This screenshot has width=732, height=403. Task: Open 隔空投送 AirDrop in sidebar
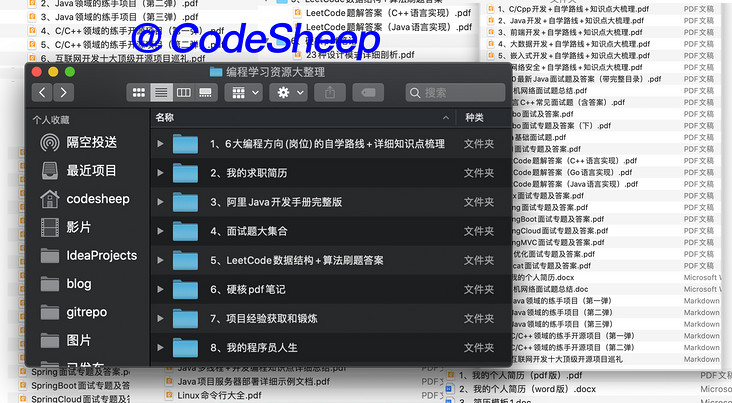coord(88,142)
